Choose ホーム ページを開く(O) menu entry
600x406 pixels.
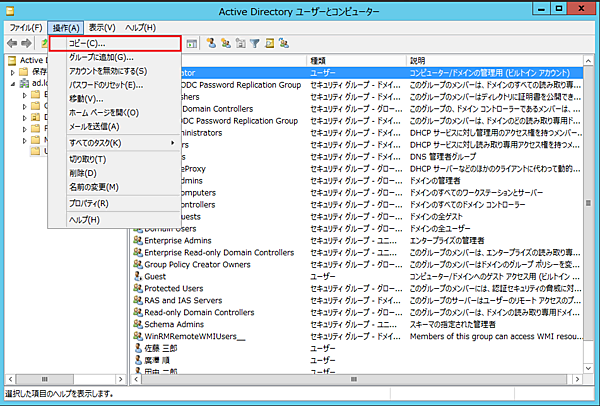[x=115, y=113]
